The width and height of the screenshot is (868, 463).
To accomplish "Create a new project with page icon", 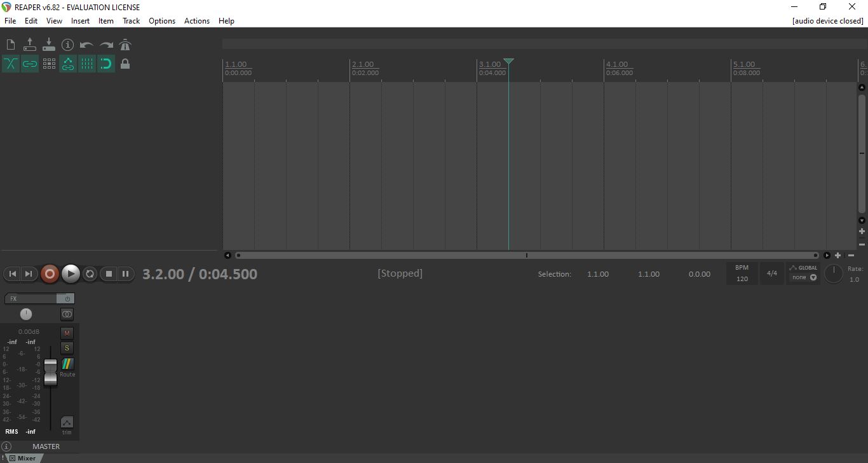I will [11, 45].
